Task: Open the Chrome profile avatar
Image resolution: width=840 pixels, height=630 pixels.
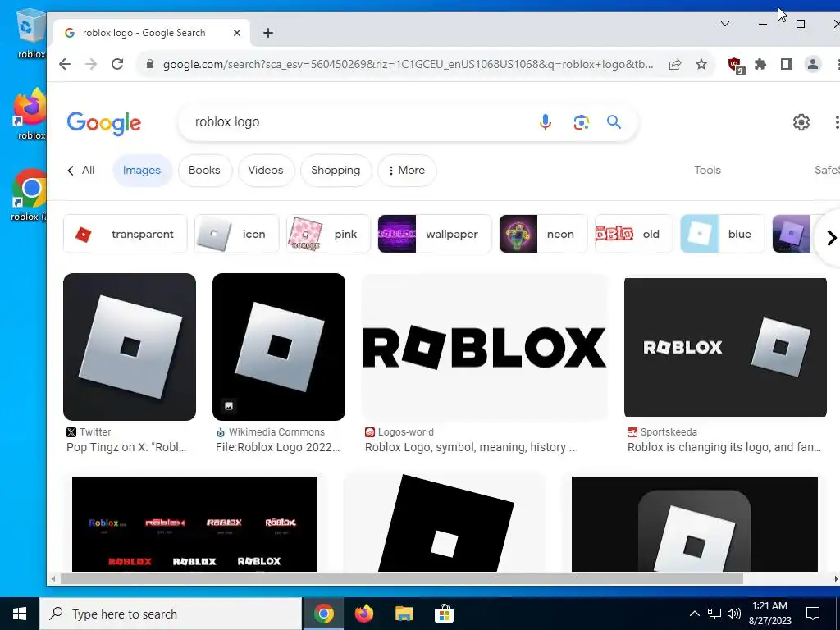Action: coord(813,64)
